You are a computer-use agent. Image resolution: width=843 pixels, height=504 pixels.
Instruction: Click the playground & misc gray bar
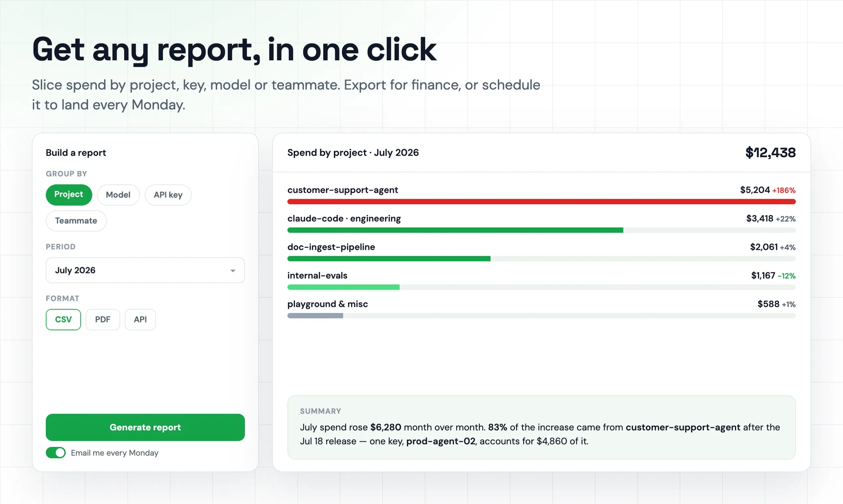click(x=315, y=316)
